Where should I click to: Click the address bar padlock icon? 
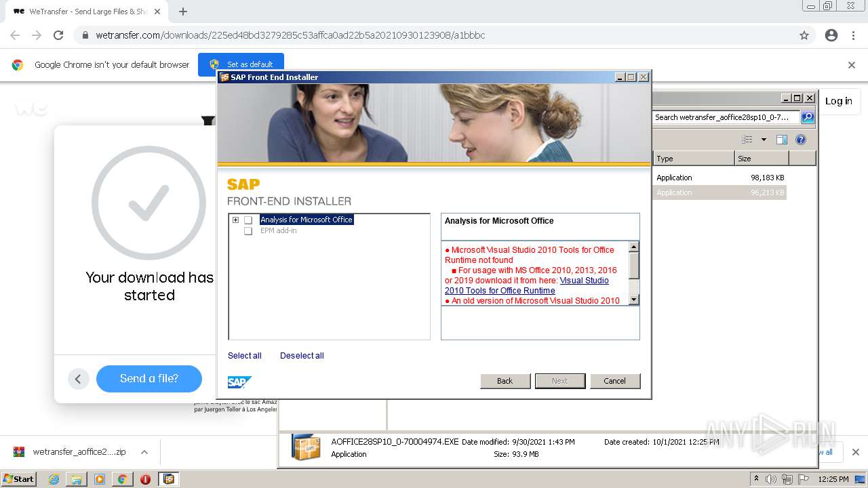coord(85,35)
